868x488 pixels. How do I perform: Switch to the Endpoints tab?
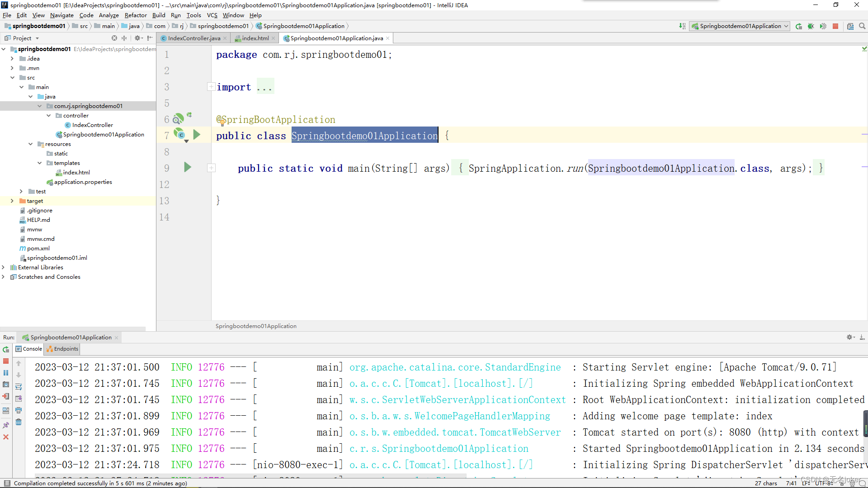tap(62, 349)
